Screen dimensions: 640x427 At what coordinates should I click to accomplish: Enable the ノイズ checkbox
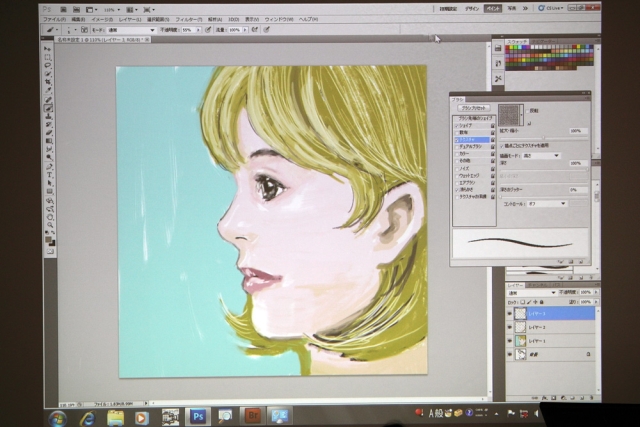(x=457, y=169)
